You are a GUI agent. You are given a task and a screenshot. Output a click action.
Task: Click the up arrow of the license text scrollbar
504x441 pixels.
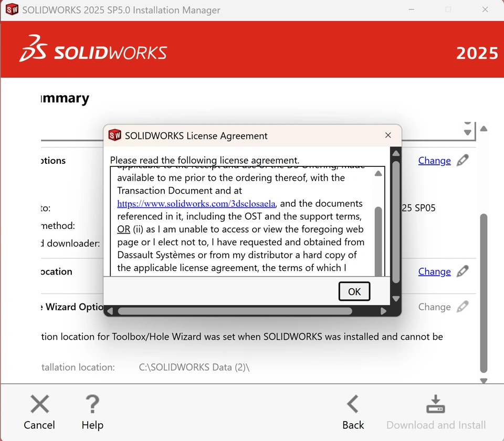379,174
